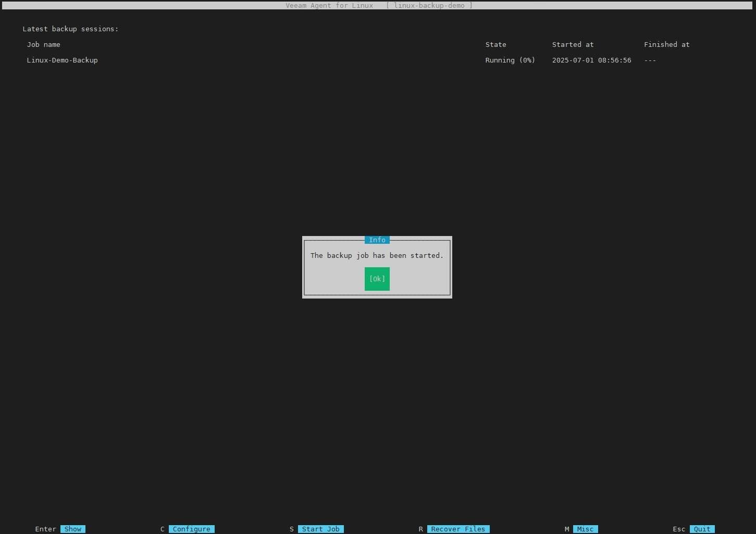The image size is (756, 534).
Task: Click the Enter key hint label
Action: point(46,529)
